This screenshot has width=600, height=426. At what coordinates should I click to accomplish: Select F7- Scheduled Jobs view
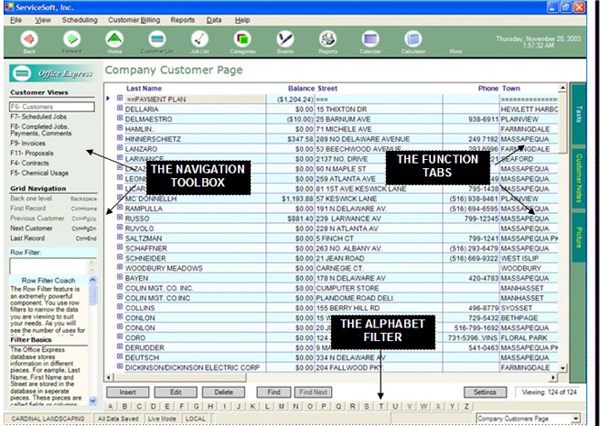point(38,117)
